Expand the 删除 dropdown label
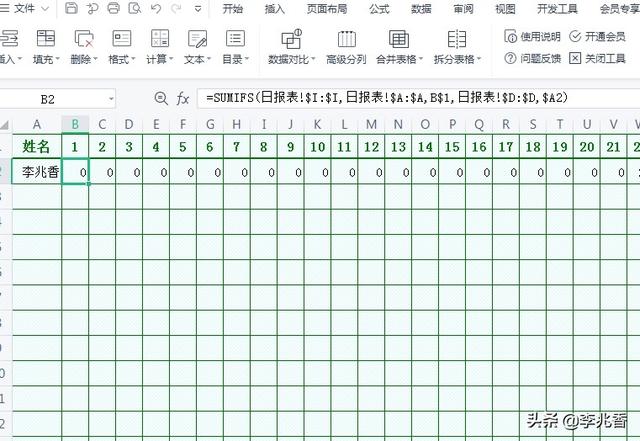The image size is (640, 441). coord(84,60)
